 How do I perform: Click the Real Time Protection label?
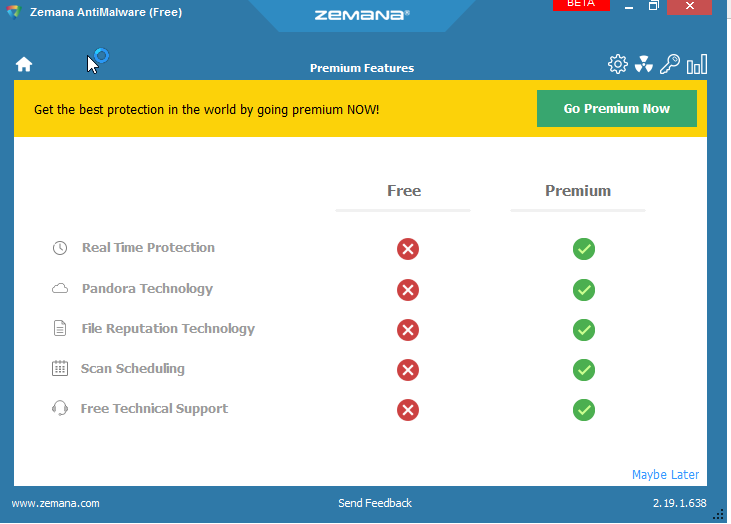coord(148,248)
